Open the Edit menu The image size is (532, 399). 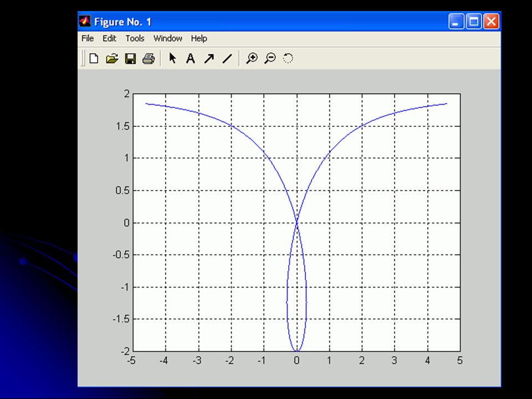click(x=109, y=38)
